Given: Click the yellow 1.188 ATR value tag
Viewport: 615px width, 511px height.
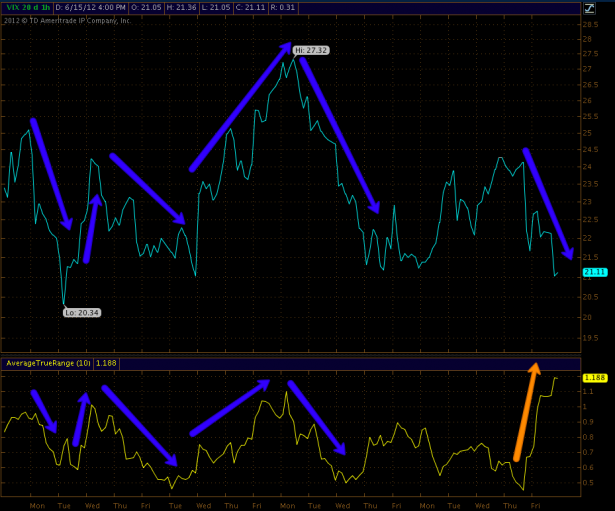Looking at the screenshot, I should coord(593,378).
